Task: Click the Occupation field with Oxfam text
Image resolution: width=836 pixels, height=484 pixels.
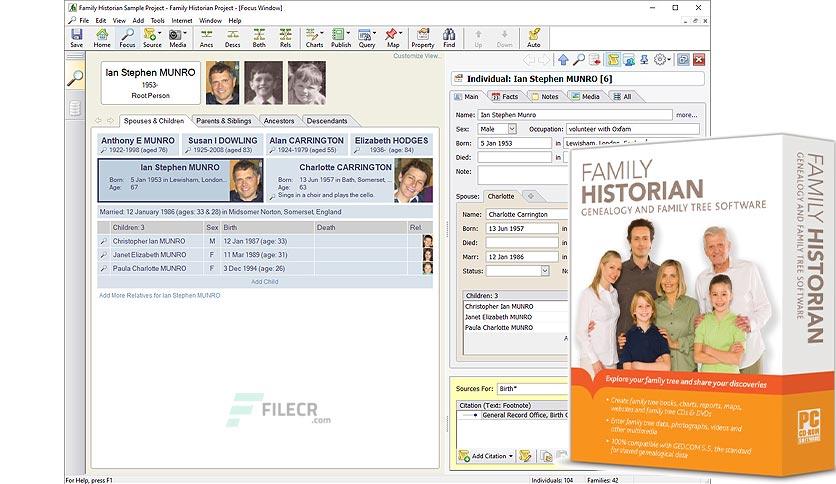Action: pyautogui.click(x=632, y=129)
